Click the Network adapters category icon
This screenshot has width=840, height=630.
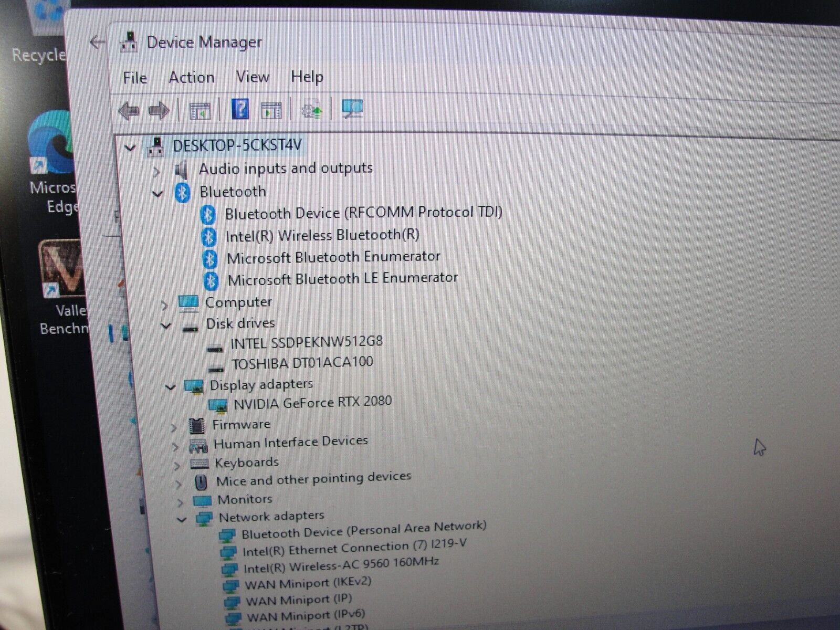coord(204,518)
